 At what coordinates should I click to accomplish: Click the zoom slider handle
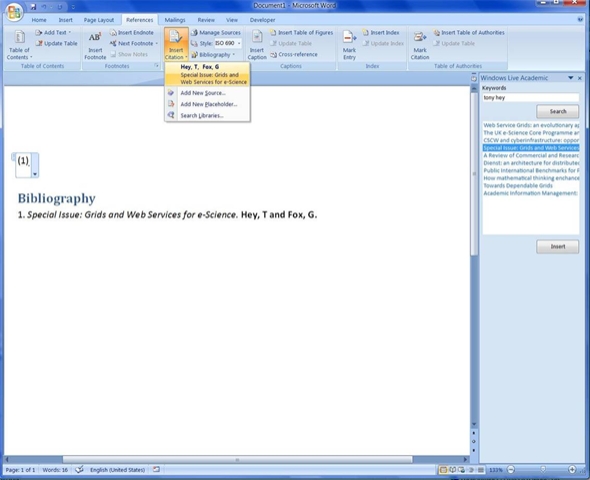point(543,469)
